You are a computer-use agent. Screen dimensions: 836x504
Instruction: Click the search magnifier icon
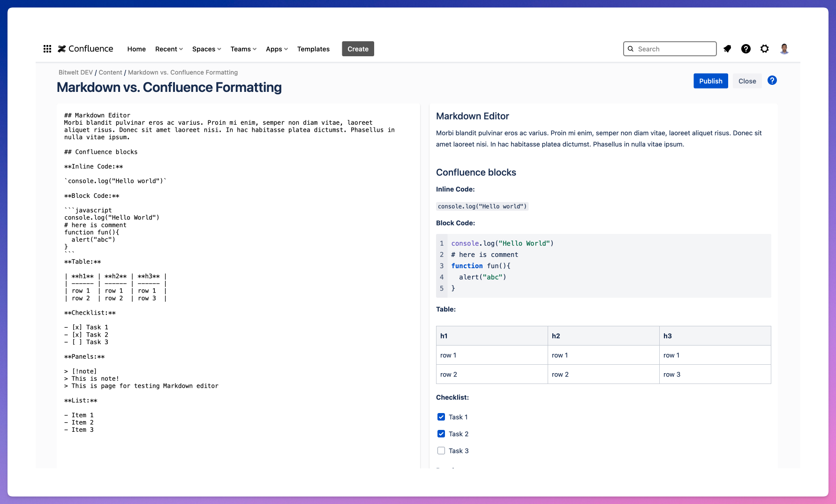click(x=631, y=49)
